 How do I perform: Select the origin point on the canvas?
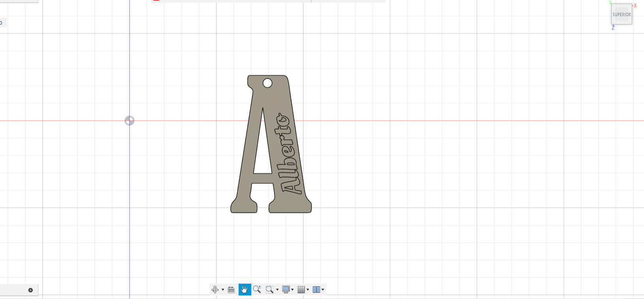click(x=130, y=121)
